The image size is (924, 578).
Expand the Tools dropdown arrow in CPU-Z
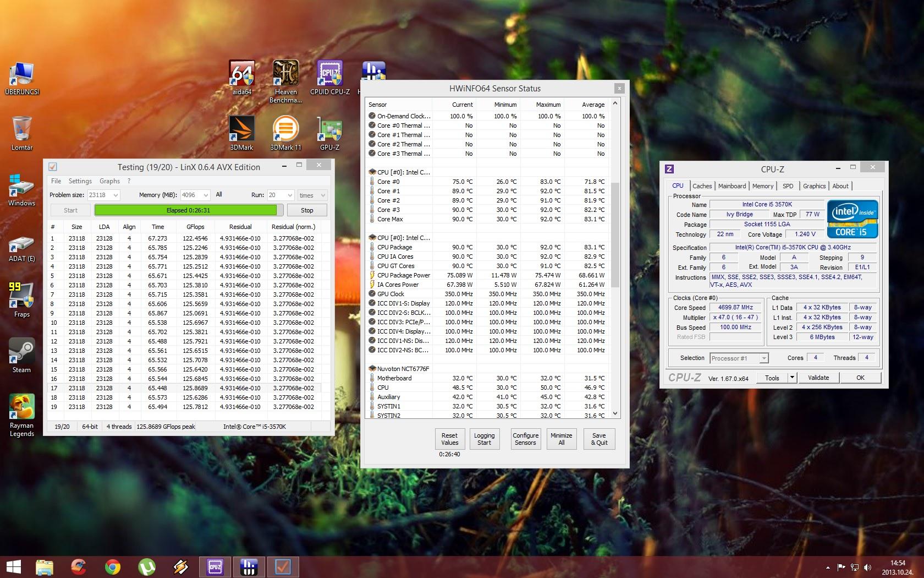pyautogui.click(x=792, y=378)
